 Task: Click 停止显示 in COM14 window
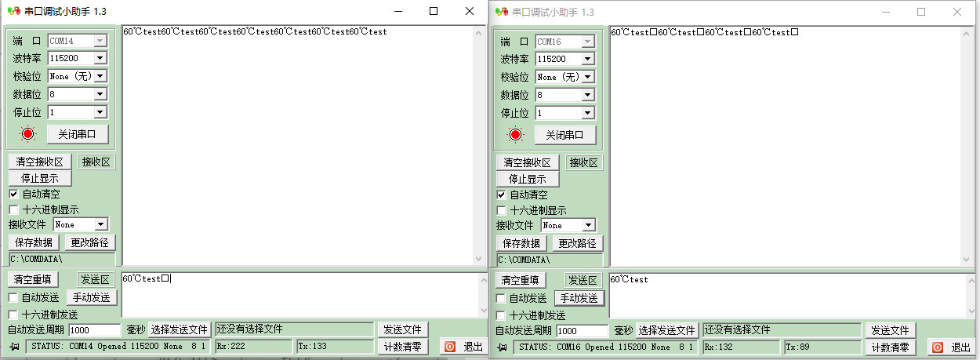point(40,178)
